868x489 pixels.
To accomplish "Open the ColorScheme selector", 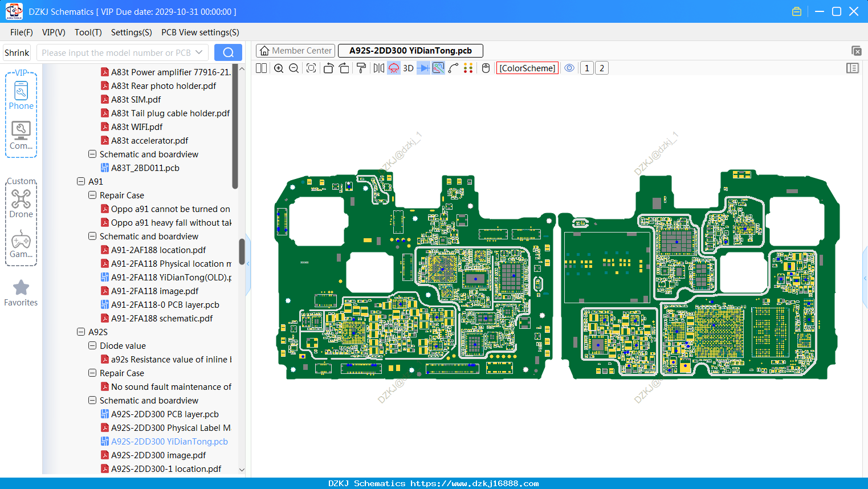I will click(527, 68).
